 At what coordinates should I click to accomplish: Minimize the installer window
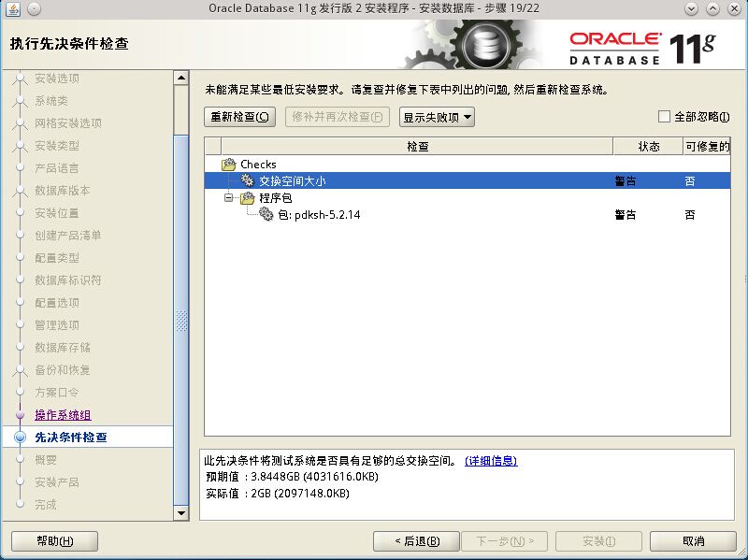point(691,8)
